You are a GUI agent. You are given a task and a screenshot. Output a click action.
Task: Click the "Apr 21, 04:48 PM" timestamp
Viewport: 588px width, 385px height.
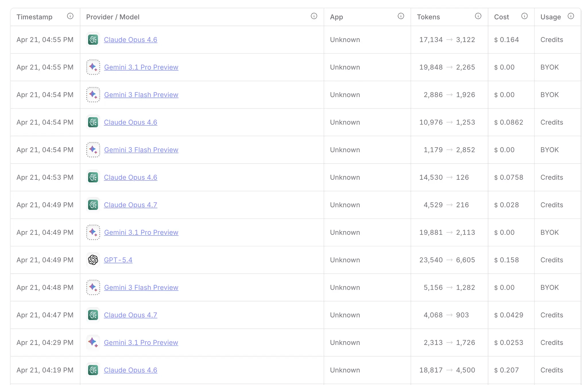[x=45, y=288]
